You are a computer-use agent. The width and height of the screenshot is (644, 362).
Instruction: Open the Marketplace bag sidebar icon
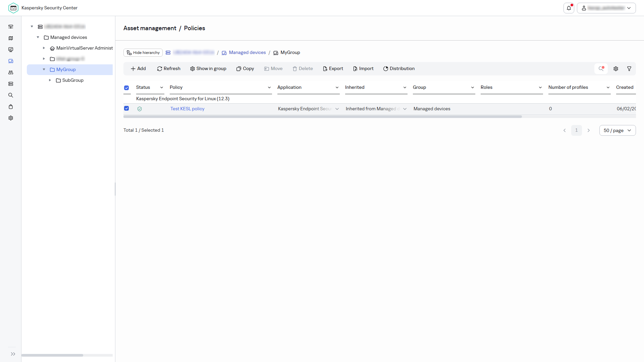[11, 107]
